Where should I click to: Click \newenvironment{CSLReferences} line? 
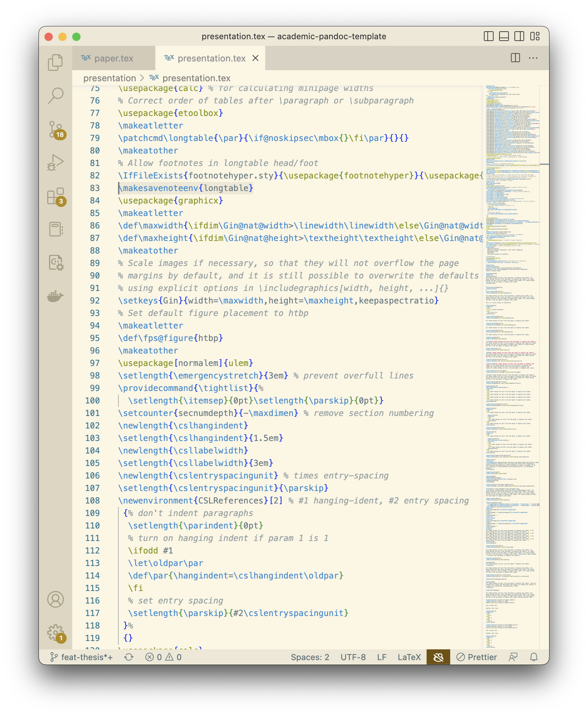[x=294, y=501]
